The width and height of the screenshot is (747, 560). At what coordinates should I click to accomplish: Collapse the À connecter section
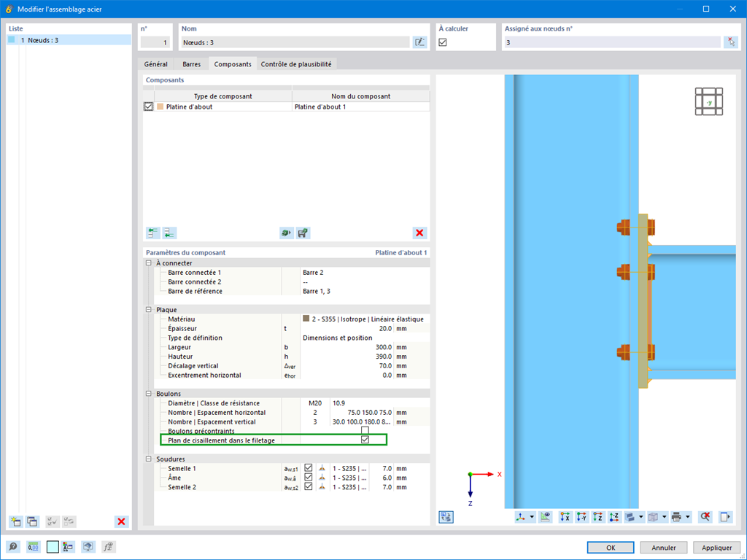149,262
